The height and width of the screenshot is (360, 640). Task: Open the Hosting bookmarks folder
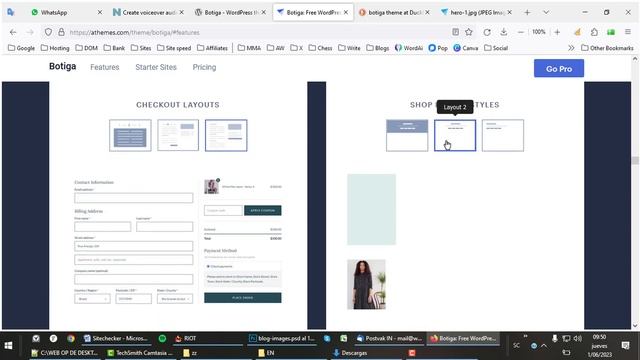point(55,48)
